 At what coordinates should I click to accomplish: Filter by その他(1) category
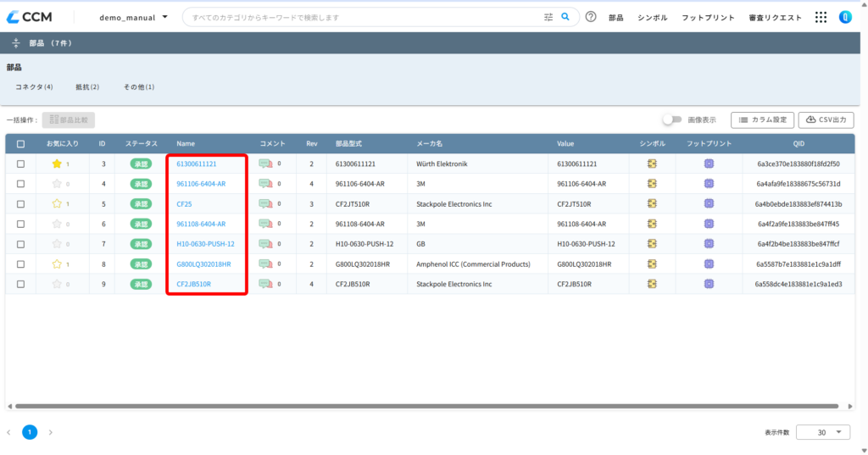139,87
